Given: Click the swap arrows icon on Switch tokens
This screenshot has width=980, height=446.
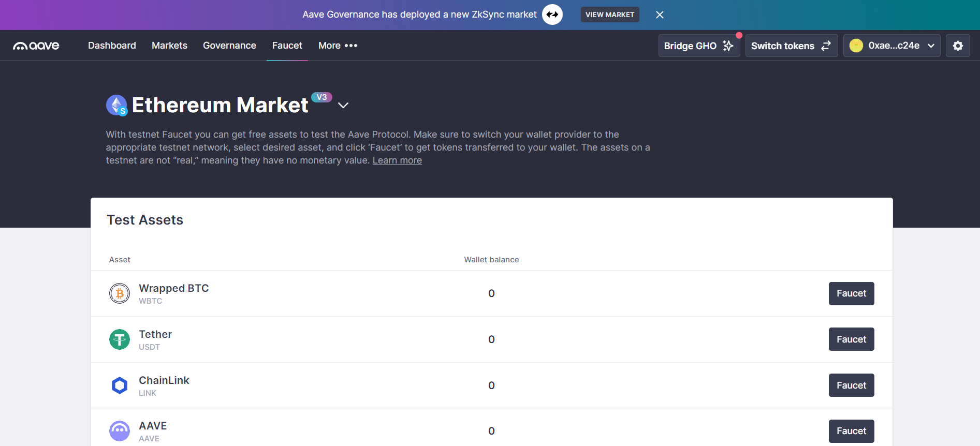Looking at the screenshot, I should (x=826, y=46).
